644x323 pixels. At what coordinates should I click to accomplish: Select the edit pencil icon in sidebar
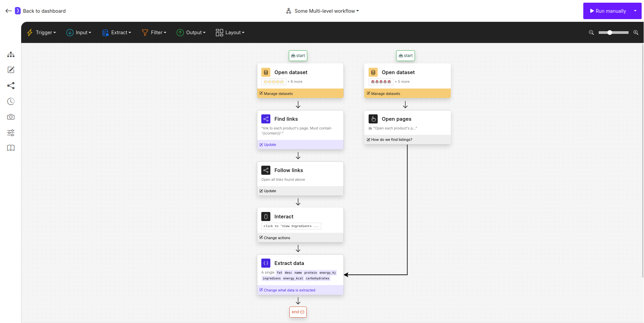pyautogui.click(x=11, y=70)
